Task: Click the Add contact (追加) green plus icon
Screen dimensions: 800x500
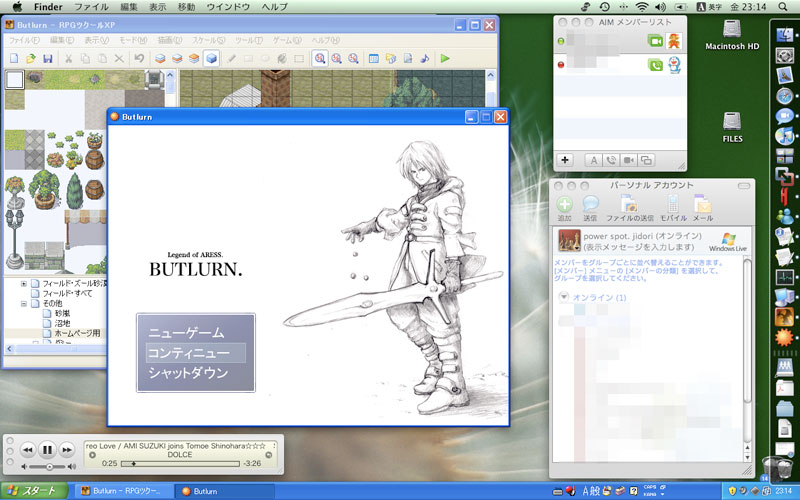Action: pos(564,205)
